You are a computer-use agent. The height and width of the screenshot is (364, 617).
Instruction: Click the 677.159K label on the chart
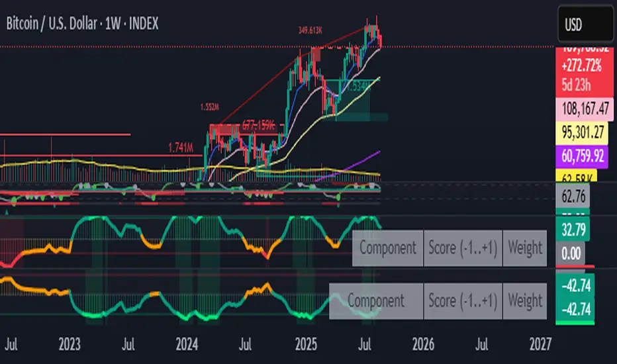258,126
